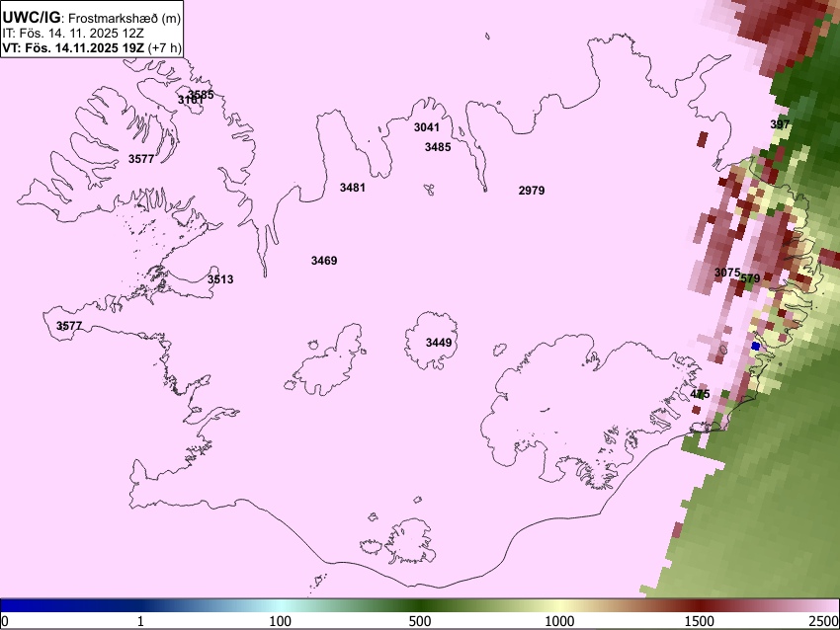Click the 3041 value label
The height and width of the screenshot is (630, 840).
[427, 127]
